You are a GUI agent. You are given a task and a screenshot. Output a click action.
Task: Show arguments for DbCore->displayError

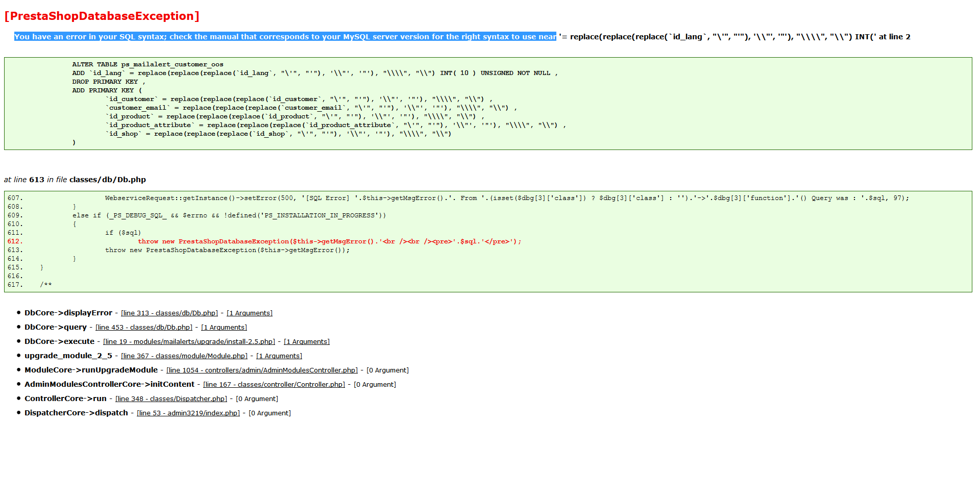click(x=250, y=313)
